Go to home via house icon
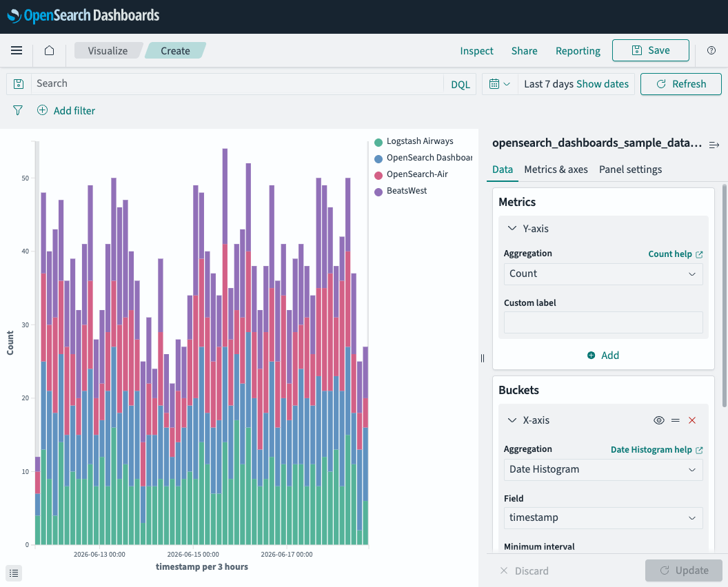 pos(49,50)
